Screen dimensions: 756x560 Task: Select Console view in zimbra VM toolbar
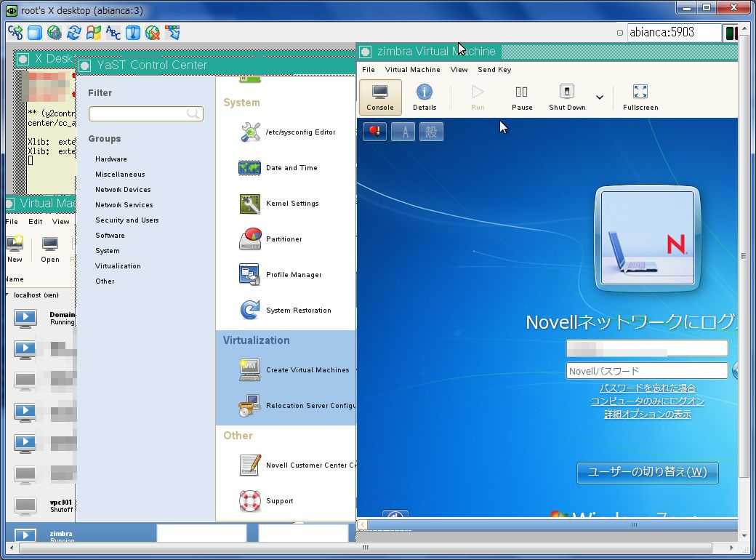point(380,97)
